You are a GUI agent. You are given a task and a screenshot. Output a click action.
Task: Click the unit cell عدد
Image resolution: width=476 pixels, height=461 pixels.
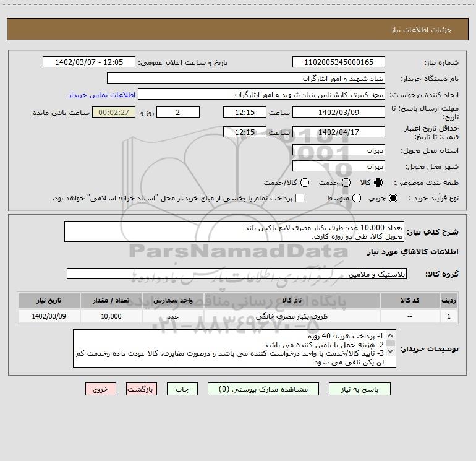(172, 316)
